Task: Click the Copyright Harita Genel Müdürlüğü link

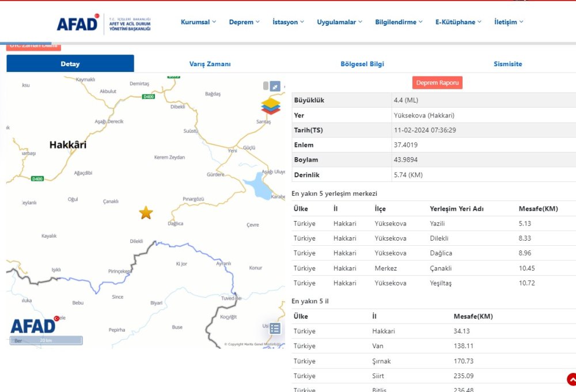Action: (252, 343)
